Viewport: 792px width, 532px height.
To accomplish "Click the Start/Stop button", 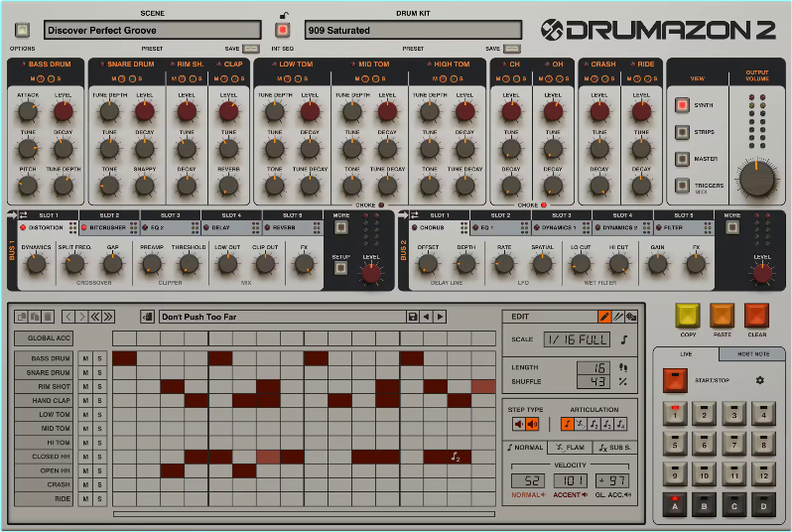I will [x=675, y=380].
